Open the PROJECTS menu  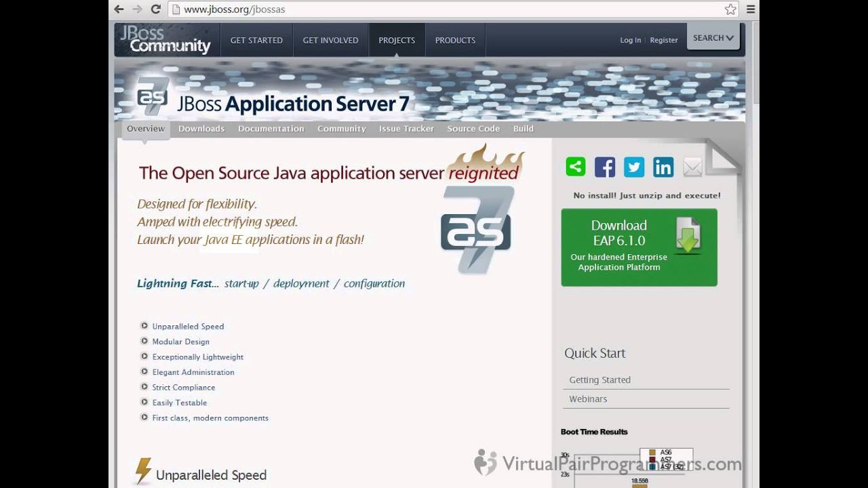point(397,40)
